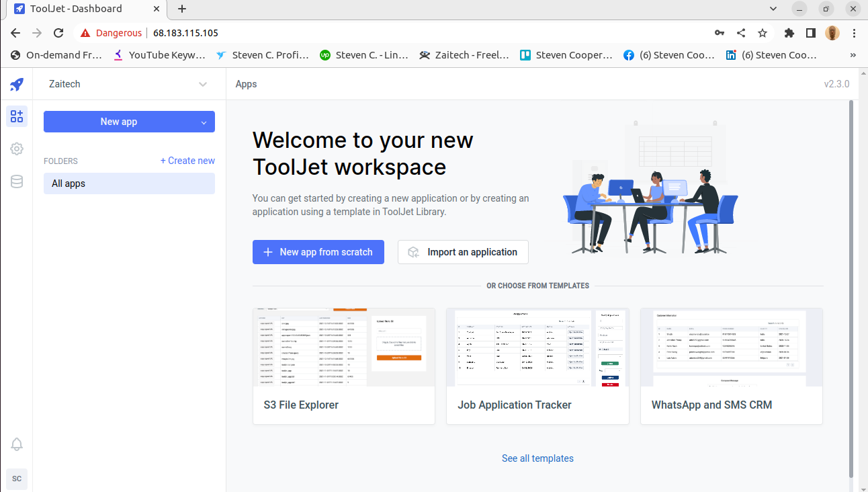868x492 pixels.
Task: Open the ToolJet rocket home icon
Action: click(16, 84)
